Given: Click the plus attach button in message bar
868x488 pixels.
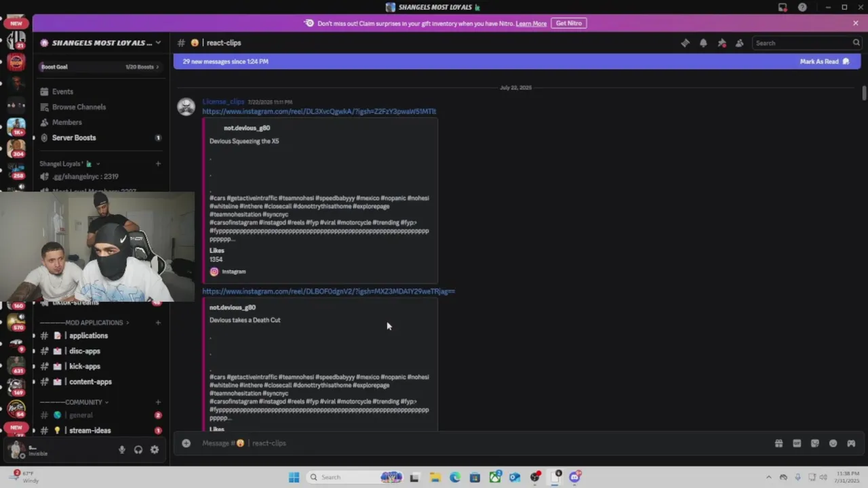Looking at the screenshot, I should (186, 443).
